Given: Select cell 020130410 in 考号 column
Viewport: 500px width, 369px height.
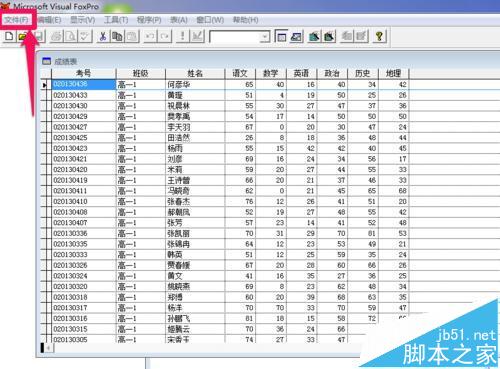Looking at the screenshot, I should click(x=84, y=202).
